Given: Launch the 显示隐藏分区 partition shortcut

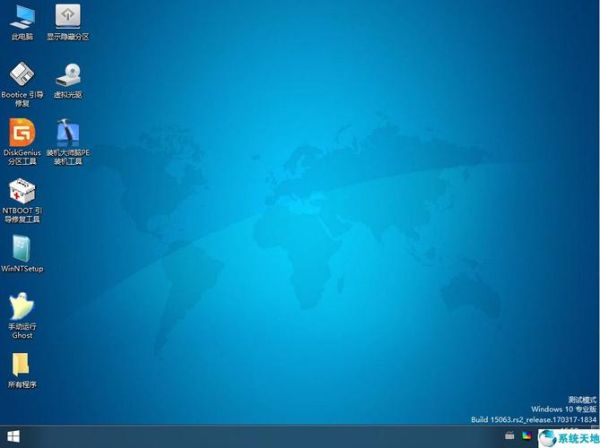Looking at the screenshot, I should pos(68,17).
